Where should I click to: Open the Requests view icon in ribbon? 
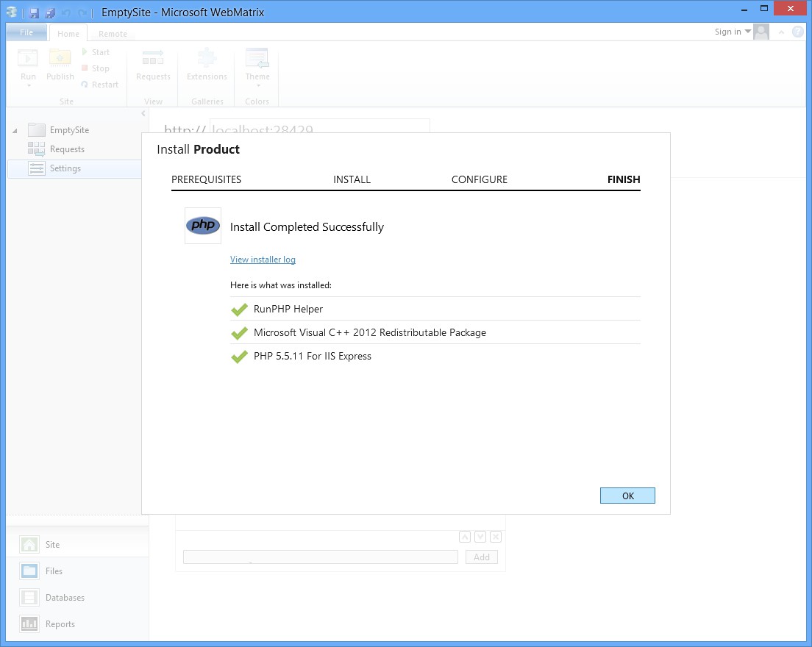pyautogui.click(x=153, y=58)
